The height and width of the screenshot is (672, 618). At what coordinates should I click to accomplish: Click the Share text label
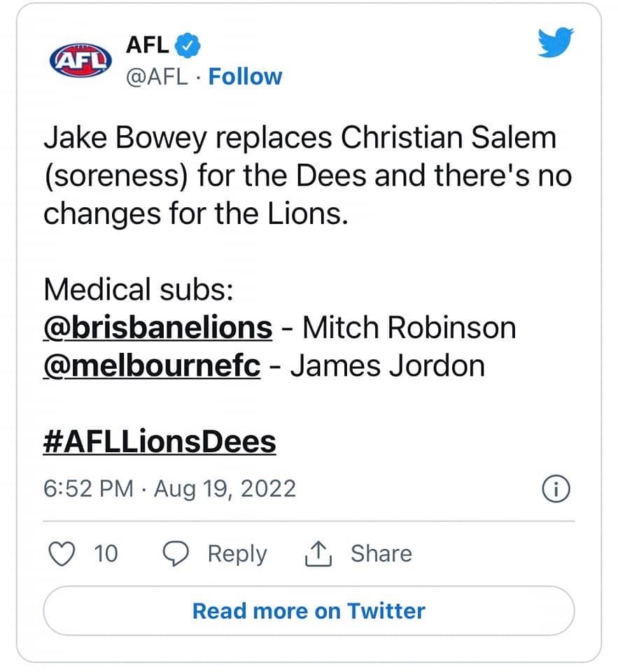(x=381, y=554)
